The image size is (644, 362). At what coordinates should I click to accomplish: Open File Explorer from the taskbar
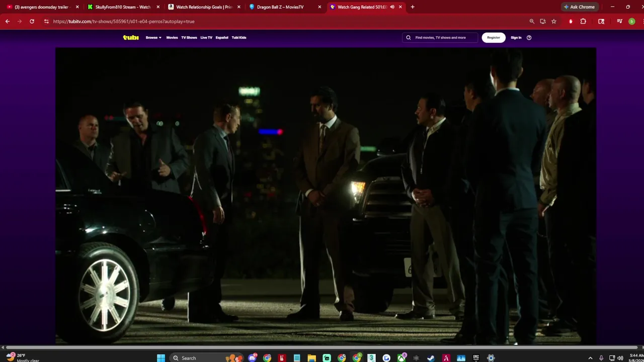(x=312, y=358)
